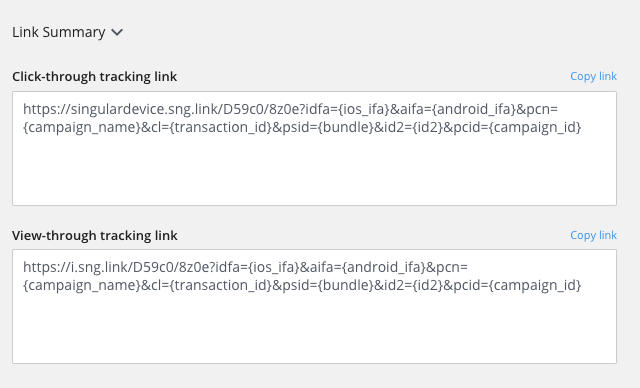Screen dimensions: 640x388
Task: Focus empty area of view-through link box
Action: coord(314,328)
